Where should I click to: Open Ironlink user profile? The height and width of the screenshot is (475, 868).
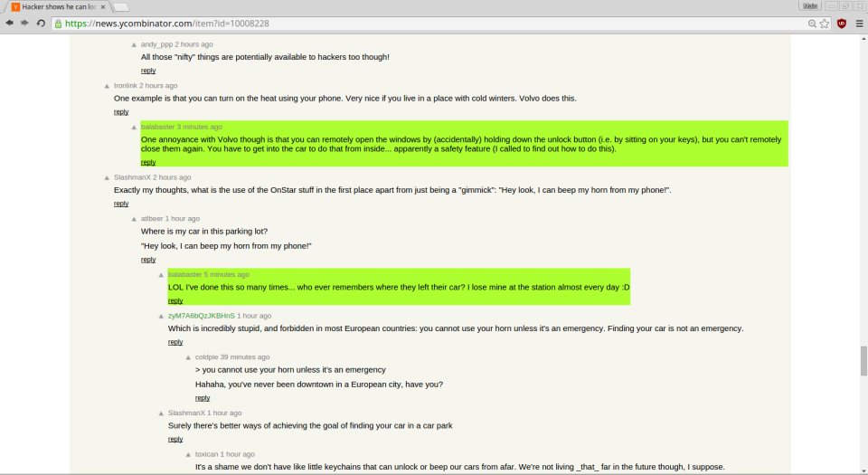pyautogui.click(x=125, y=86)
